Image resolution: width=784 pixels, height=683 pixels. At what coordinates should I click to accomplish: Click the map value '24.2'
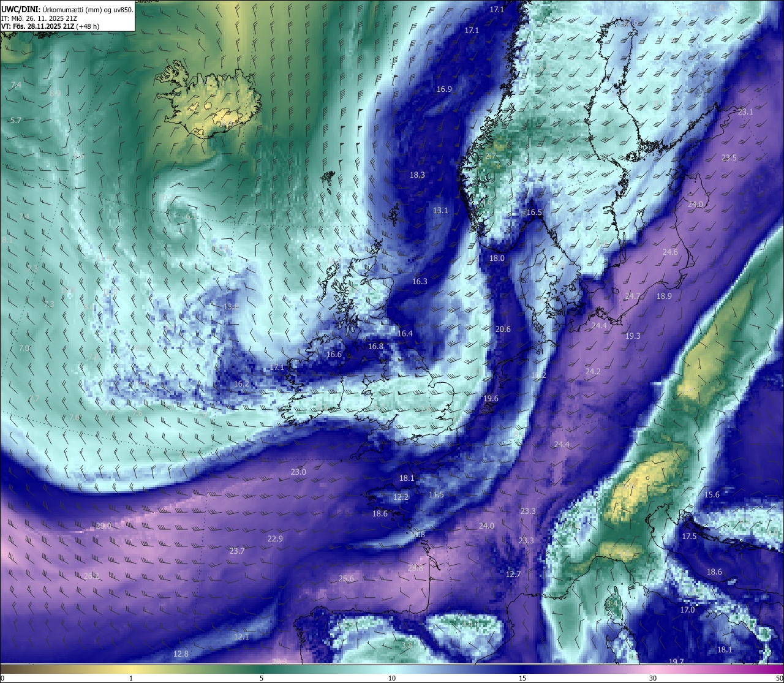tap(593, 371)
